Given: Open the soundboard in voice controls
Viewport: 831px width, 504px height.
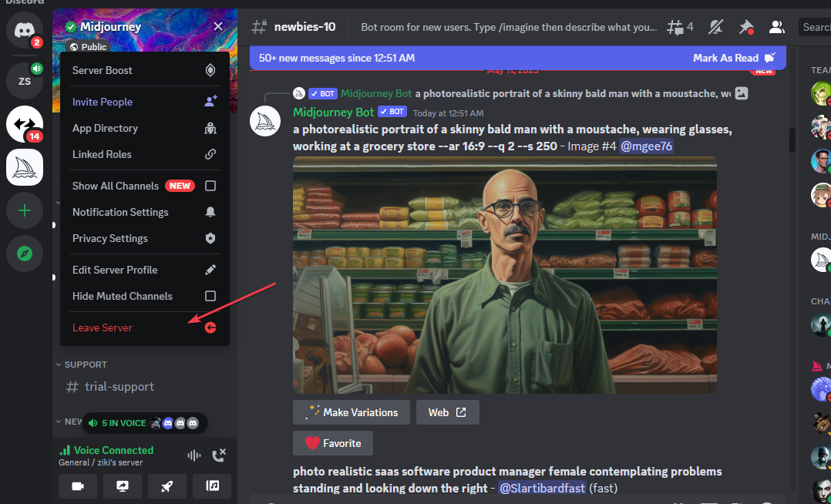Looking at the screenshot, I should click(212, 486).
